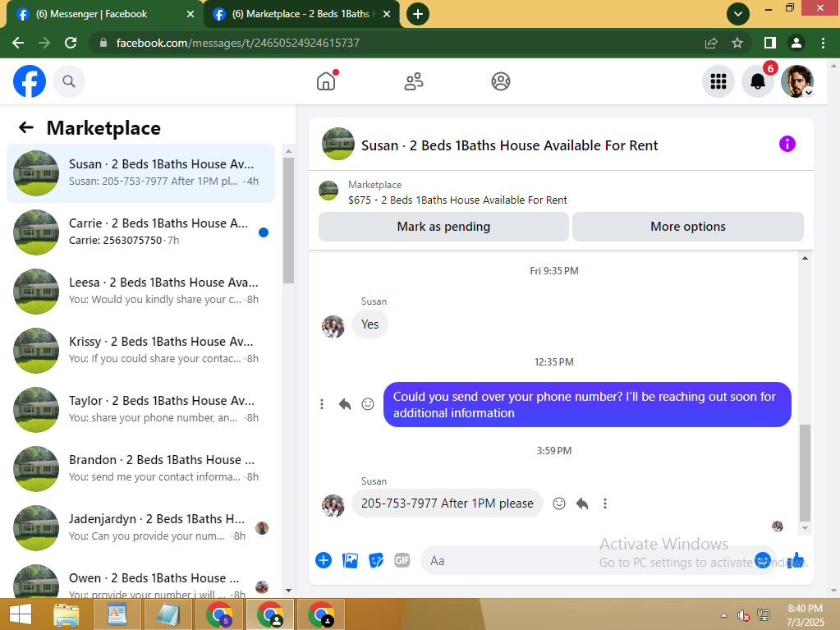The width and height of the screenshot is (840, 630).
Task: Open the Facebook logo home link
Action: (x=30, y=81)
